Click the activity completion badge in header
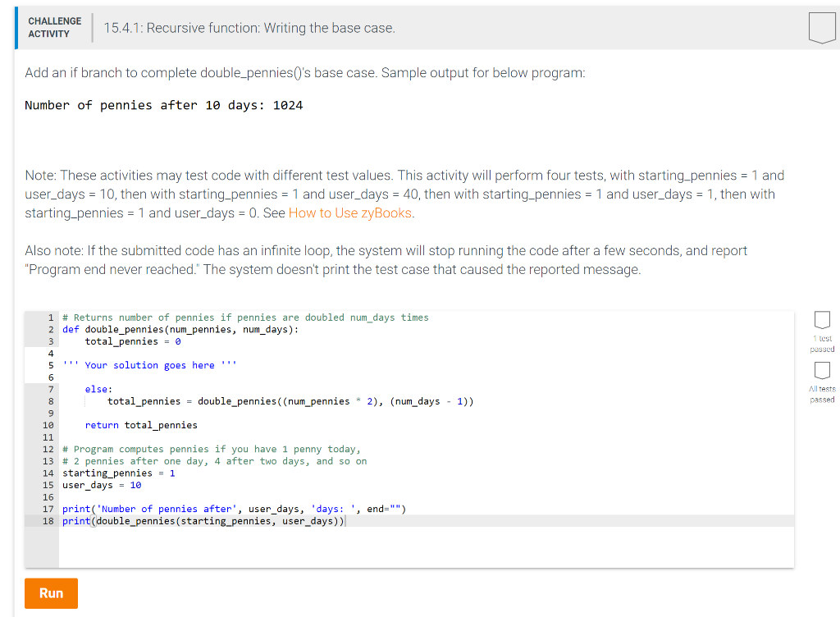Screen dimensions: 840x617 click(822, 27)
